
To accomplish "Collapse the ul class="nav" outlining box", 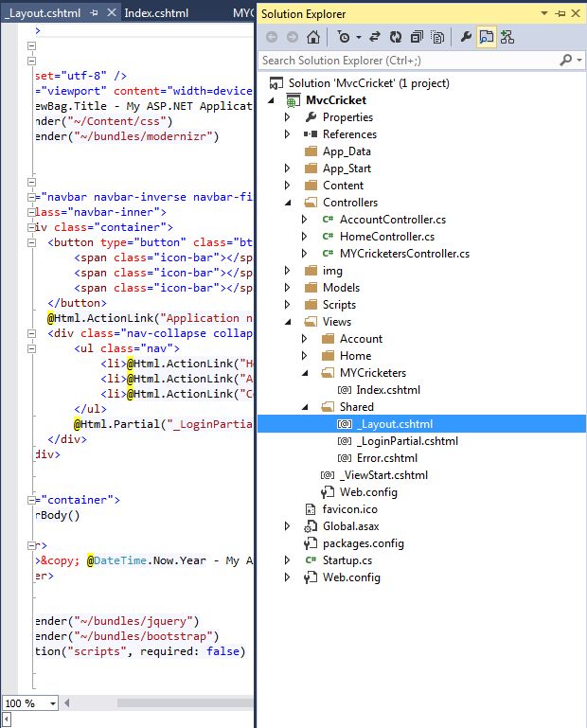I will coord(31,348).
